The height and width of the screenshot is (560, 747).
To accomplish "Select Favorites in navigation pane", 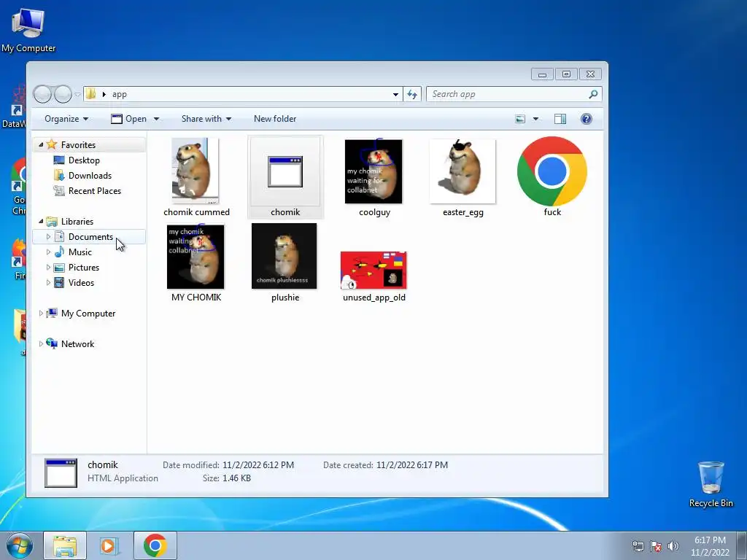I will 78,145.
